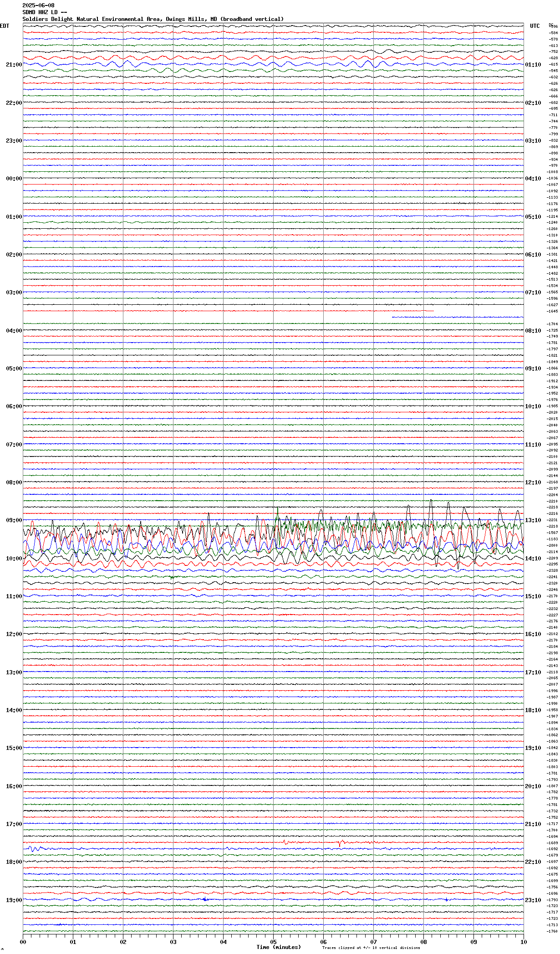This screenshot has height=954, width=560.
Task: Click the Soldiers Delight station title line
Action: coord(153,19)
